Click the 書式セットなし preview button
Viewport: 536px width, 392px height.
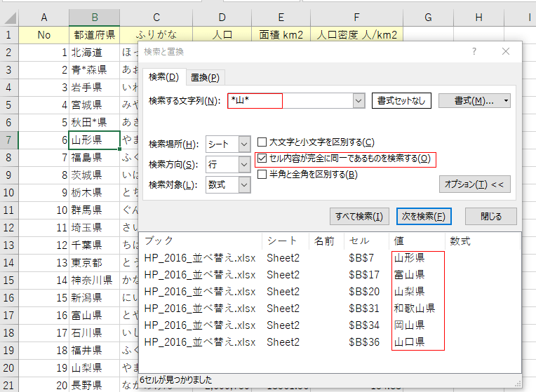[x=401, y=101]
